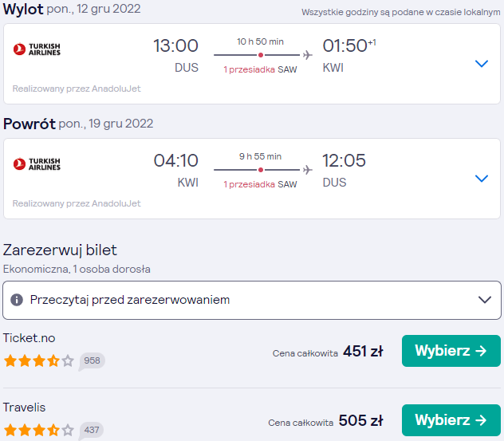Click the outbound stopover dot for SAW
This screenshot has width=504, height=441.
point(261,55)
